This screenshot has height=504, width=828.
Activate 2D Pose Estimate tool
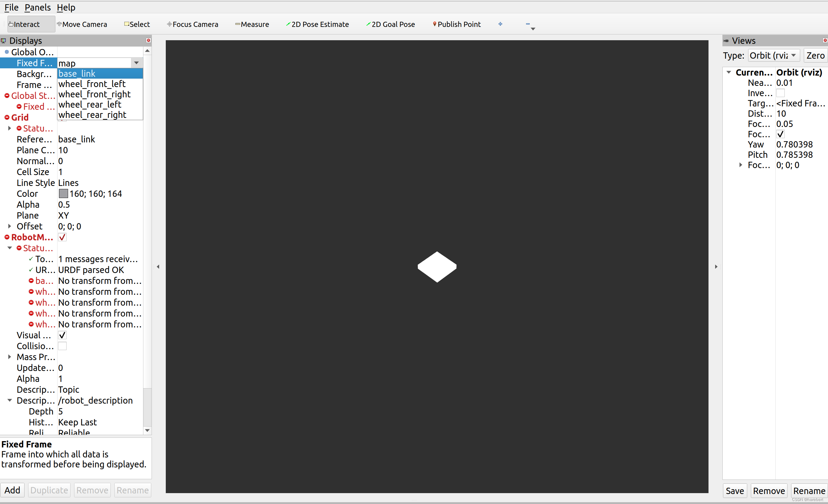(317, 24)
